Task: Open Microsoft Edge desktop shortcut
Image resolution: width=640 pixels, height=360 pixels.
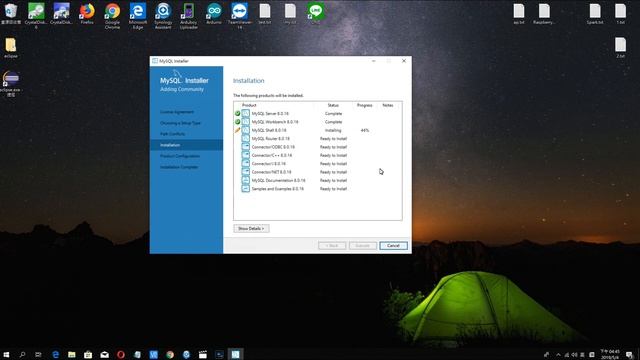Action: click(x=138, y=16)
